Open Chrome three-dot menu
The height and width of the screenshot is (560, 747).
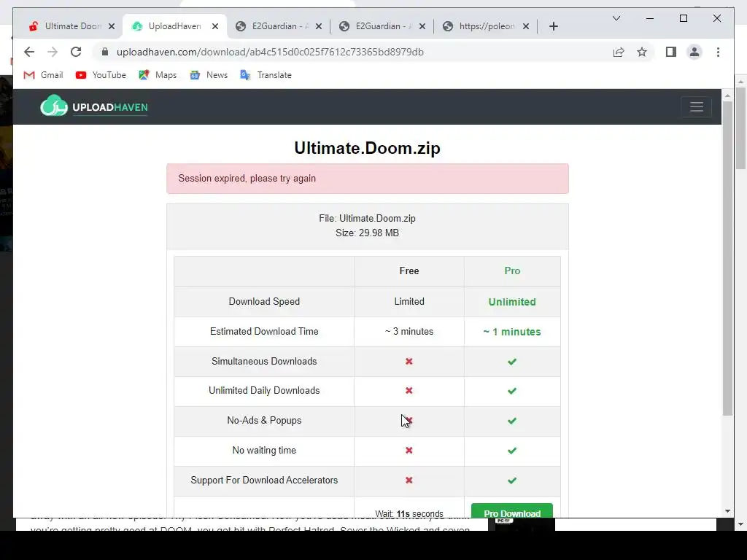pos(718,52)
